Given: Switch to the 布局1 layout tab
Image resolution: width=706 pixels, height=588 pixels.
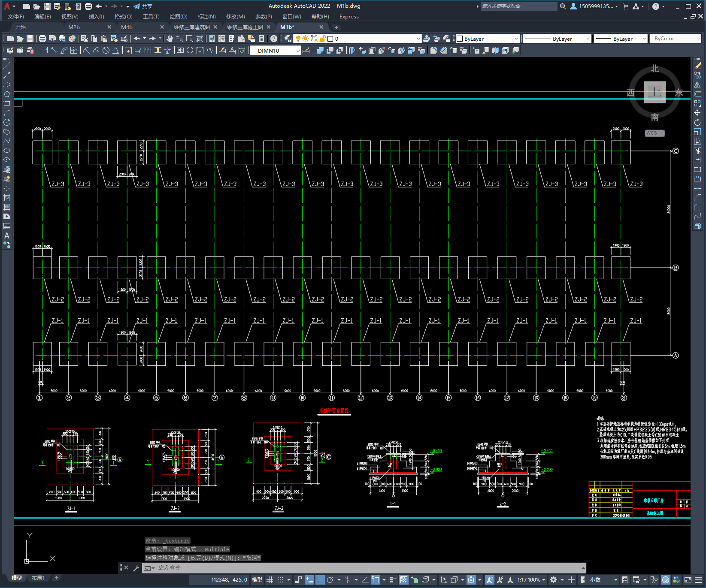Looking at the screenshot, I should [38, 578].
